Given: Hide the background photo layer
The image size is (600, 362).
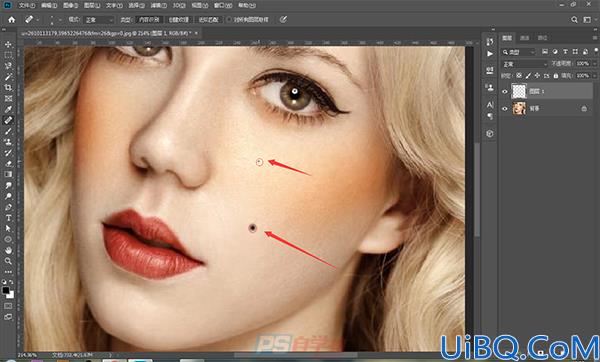Looking at the screenshot, I should [x=505, y=109].
